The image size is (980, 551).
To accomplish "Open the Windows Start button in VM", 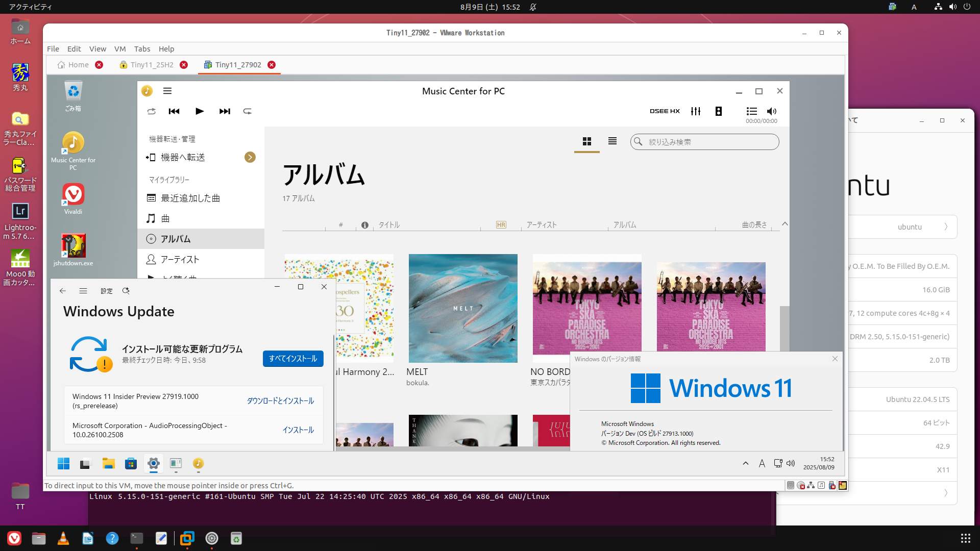I will pos(63,463).
